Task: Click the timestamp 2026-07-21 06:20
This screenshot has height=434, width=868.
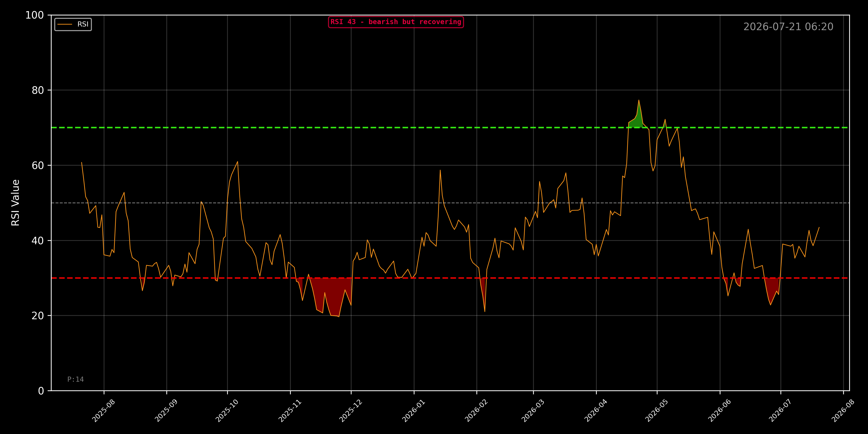Action: 788,27
